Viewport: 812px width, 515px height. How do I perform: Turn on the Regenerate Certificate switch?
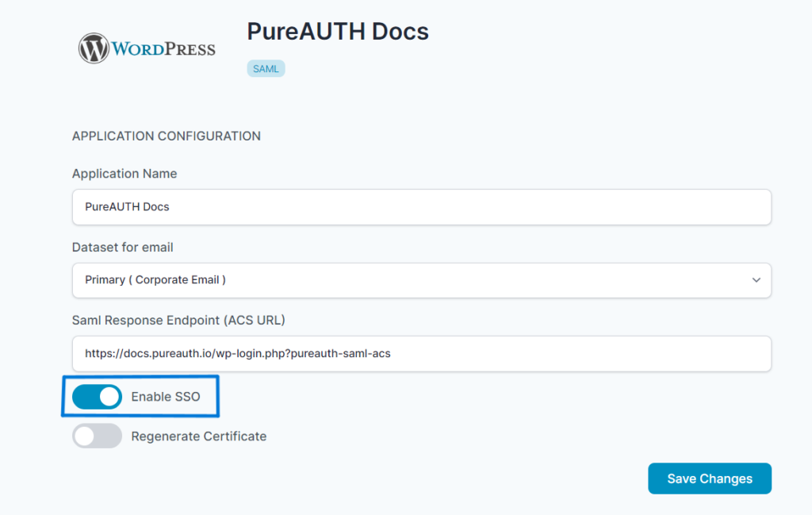click(97, 436)
